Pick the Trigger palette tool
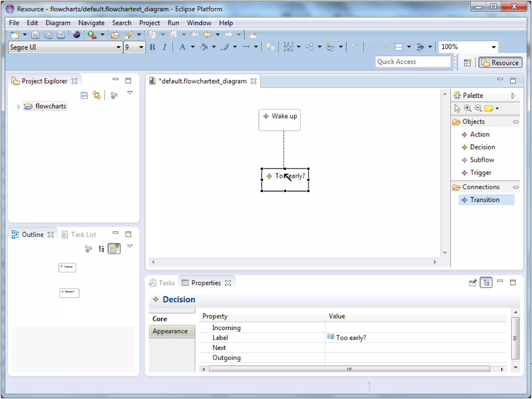The width and height of the screenshot is (532, 399). [480, 172]
